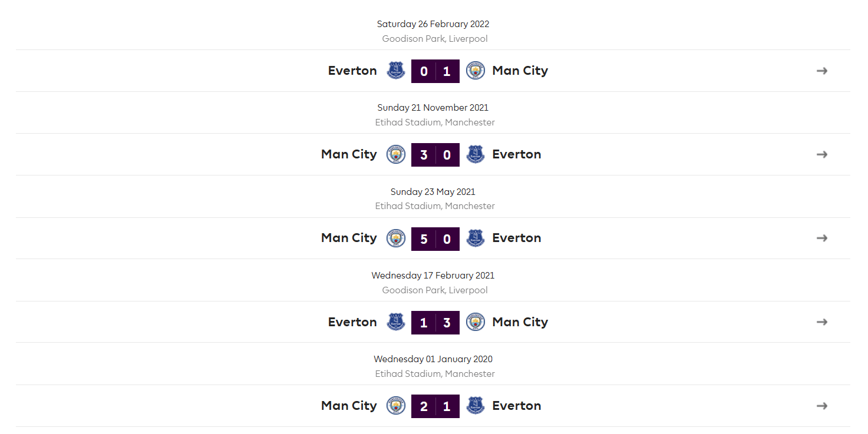Open arrow for the 17 February 2021 fixture
Image resolution: width=868 pixels, height=434 pixels.
(x=822, y=322)
